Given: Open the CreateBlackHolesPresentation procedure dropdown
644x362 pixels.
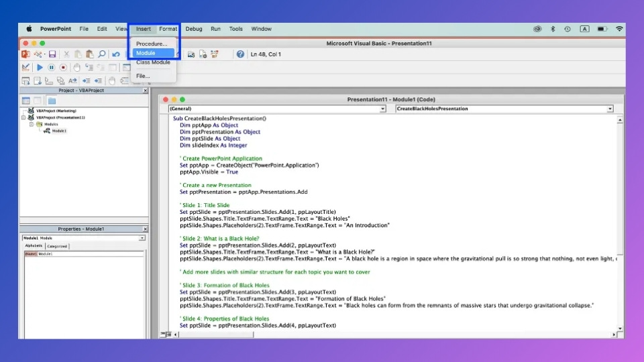Looking at the screenshot, I should [610, 109].
